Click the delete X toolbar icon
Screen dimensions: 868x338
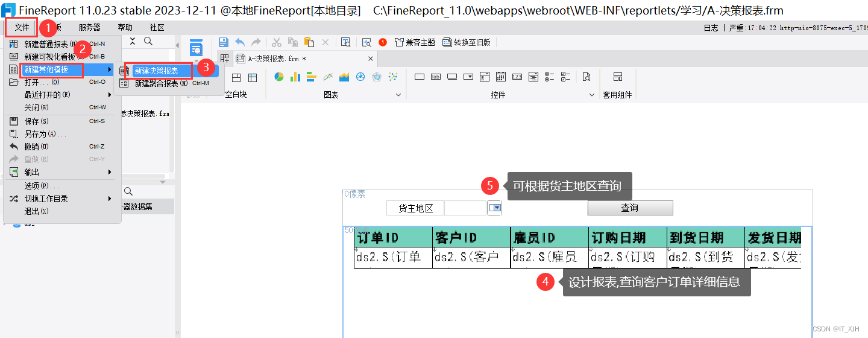[325, 42]
